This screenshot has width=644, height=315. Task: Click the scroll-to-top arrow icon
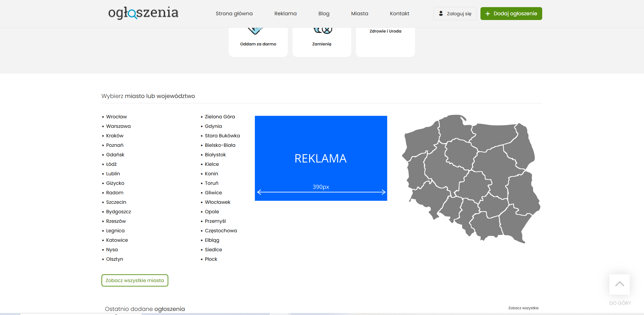pos(619,284)
